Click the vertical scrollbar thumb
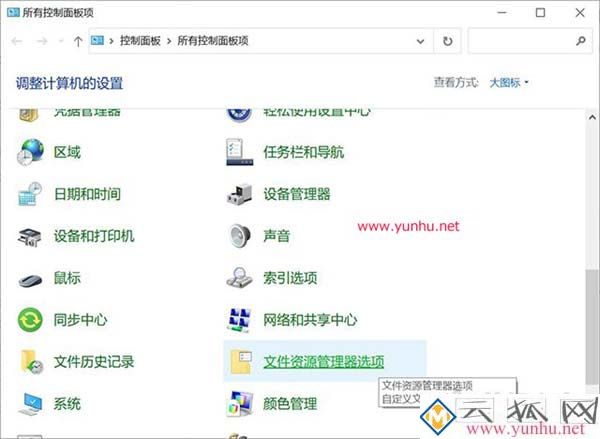This screenshot has height=439, width=600. [x=592, y=327]
